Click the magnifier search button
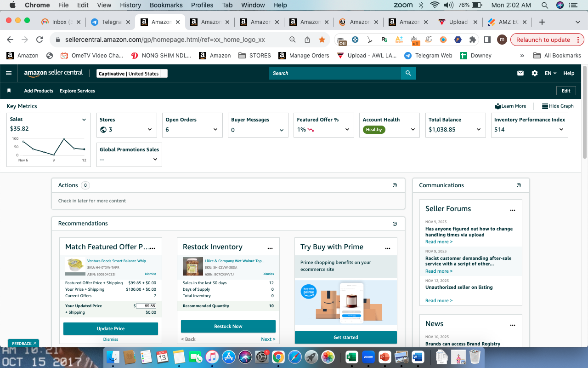 click(x=408, y=73)
